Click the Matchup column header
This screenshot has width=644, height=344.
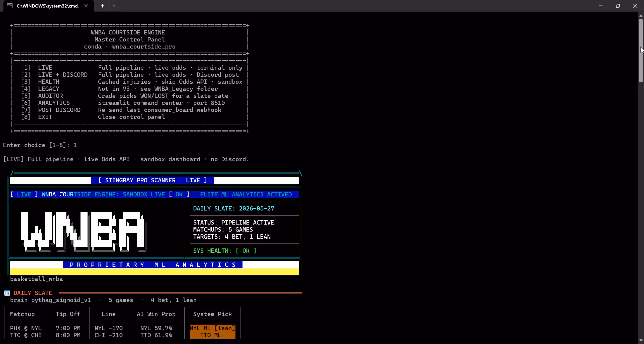coord(22,314)
